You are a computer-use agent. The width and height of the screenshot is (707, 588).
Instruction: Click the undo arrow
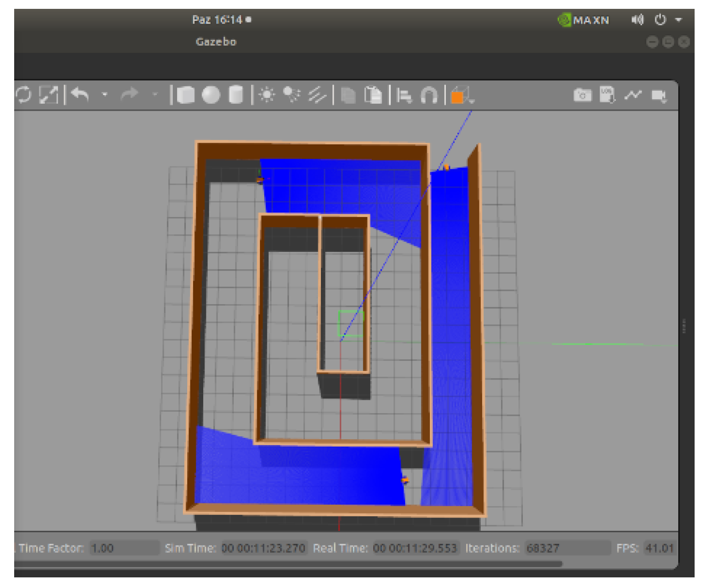[80, 95]
